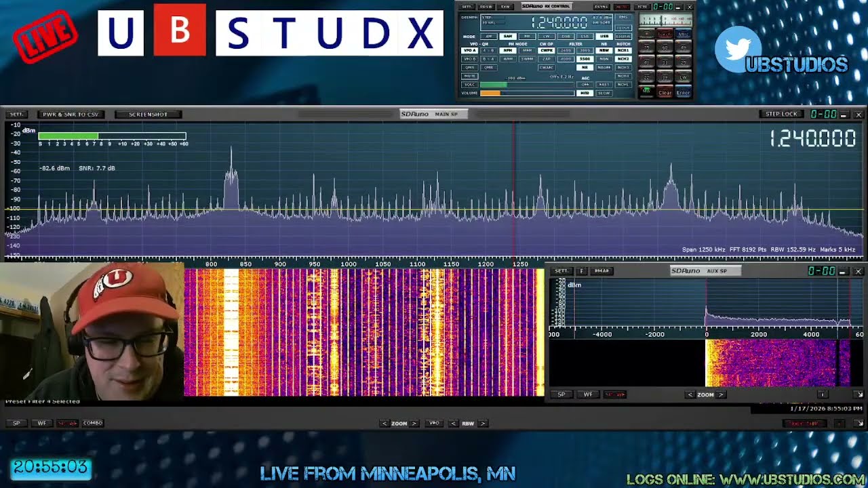Image resolution: width=868 pixels, height=488 pixels.
Task: Select the NFM FM mode
Action: (x=508, y=50)
